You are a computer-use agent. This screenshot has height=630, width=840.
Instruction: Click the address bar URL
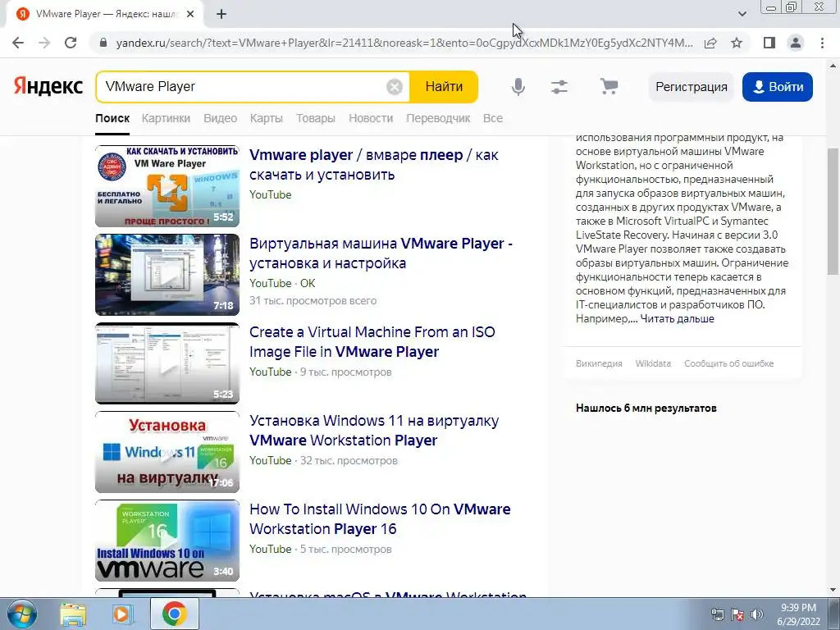click(404, 43)
